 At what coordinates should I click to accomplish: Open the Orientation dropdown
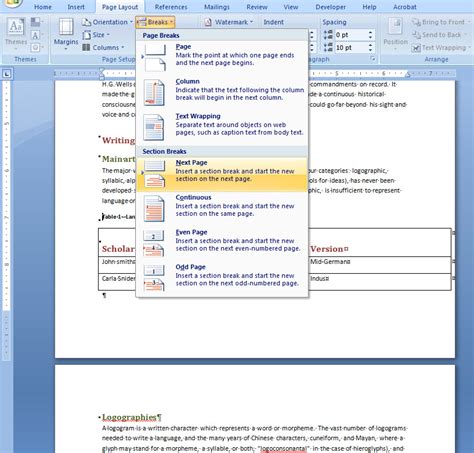tap(108, 22)
